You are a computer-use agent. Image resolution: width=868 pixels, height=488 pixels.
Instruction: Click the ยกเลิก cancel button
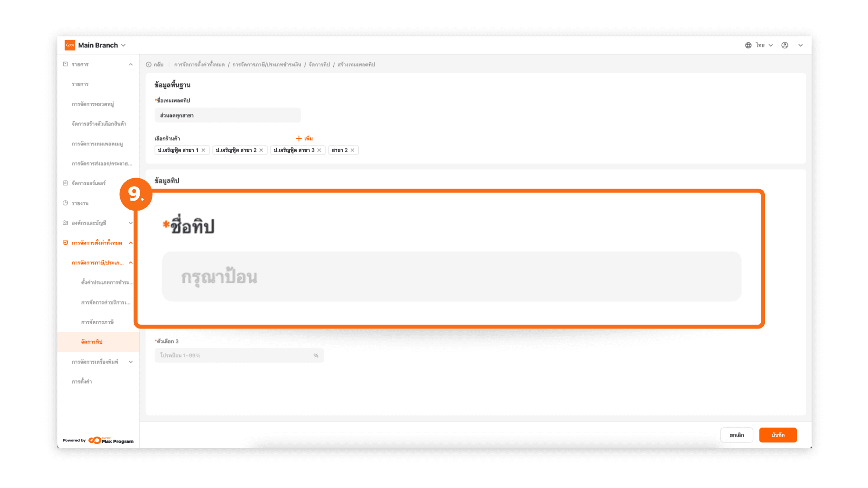click(736, 435)
